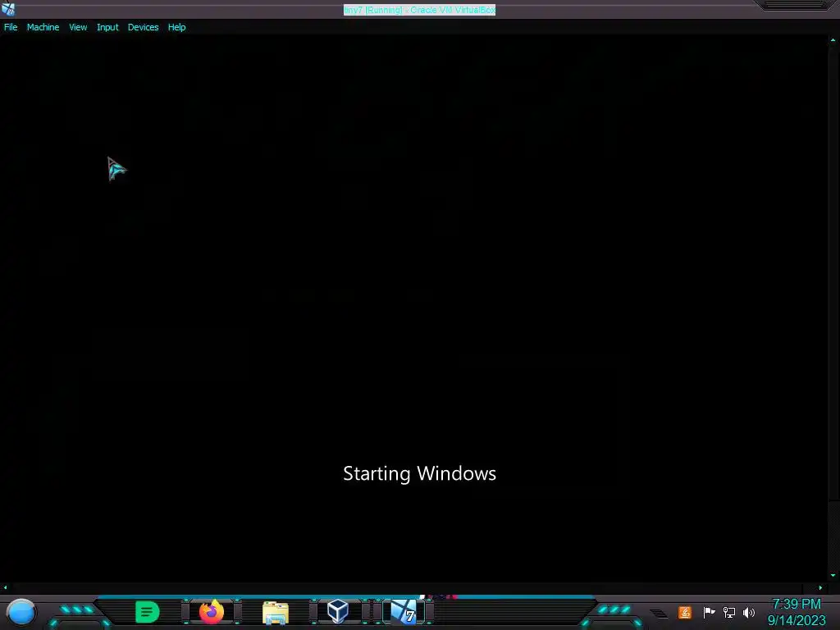
Task: Select the running tiny7 VM taskbar icon
Action: 404,612
